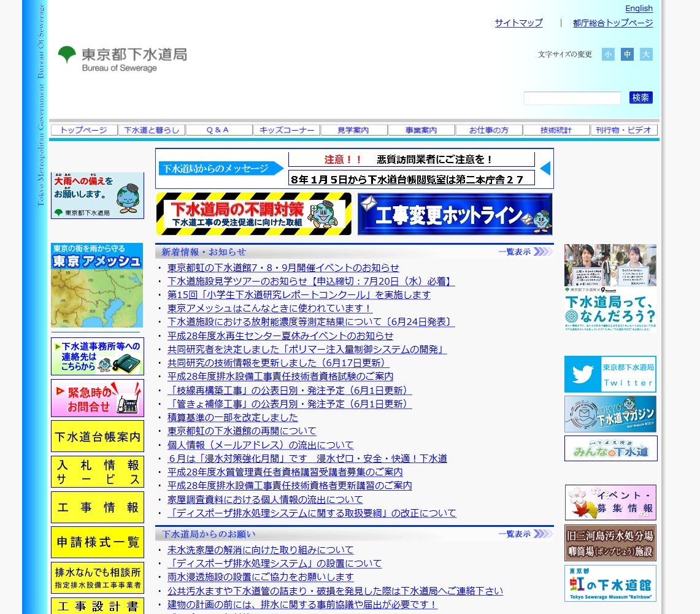Open the Q&A nav tab
The width and height of the screenshot is (700, 614).
tap(219, 130)
